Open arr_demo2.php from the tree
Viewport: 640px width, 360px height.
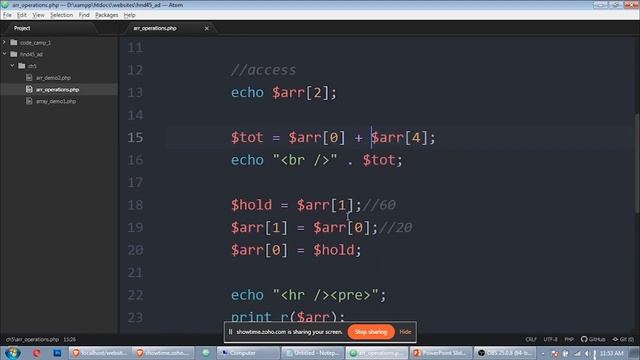pyautogui.click(x=53, y=78)
